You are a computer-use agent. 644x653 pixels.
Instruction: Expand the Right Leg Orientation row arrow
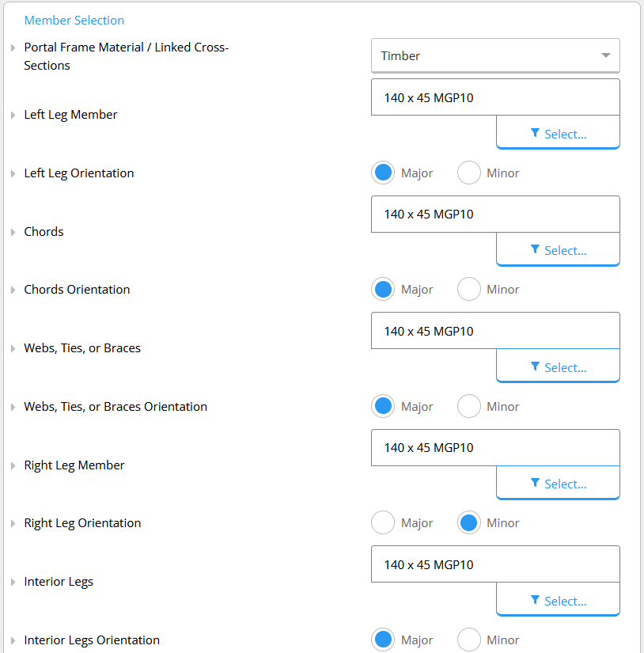13,523
